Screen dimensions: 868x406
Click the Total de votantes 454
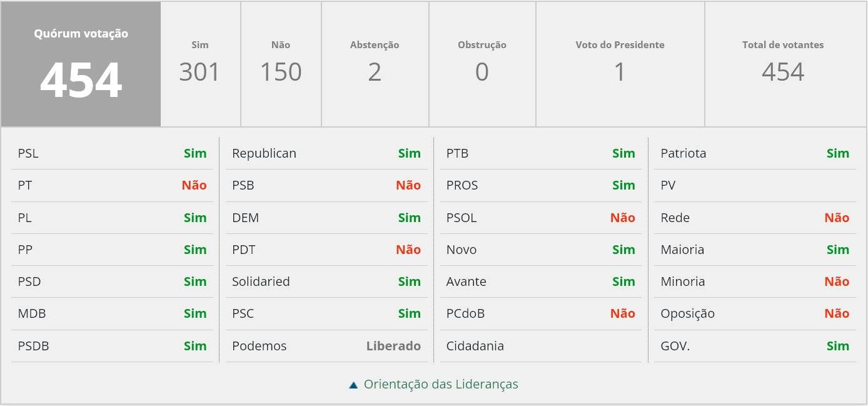click(783, 72)
